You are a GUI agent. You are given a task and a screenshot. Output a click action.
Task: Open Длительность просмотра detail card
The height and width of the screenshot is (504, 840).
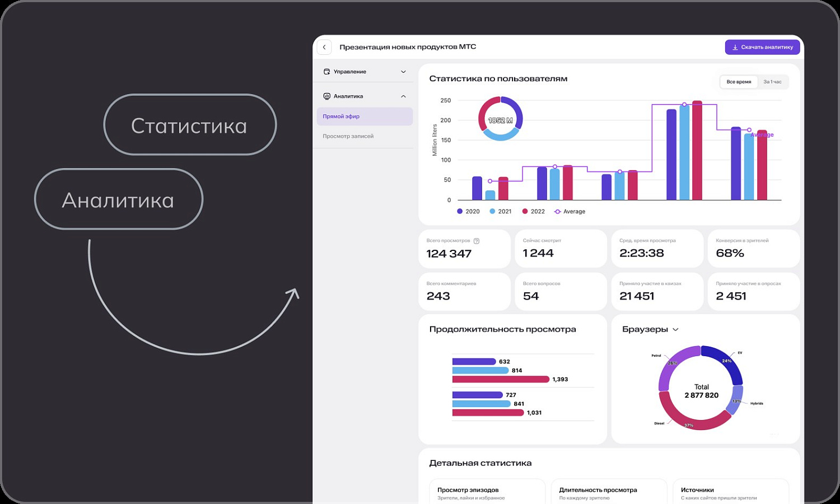pos(609,492)
